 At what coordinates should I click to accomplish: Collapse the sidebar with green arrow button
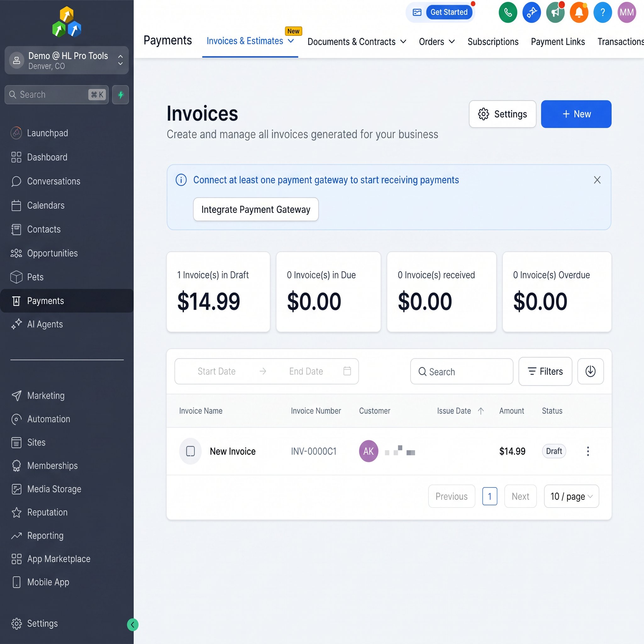[133, 625]
